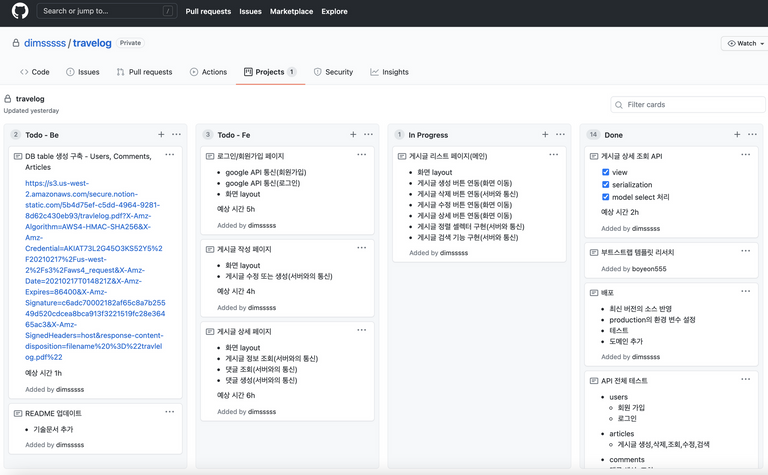Open Marketplace in top navigation

coord(291,11)
